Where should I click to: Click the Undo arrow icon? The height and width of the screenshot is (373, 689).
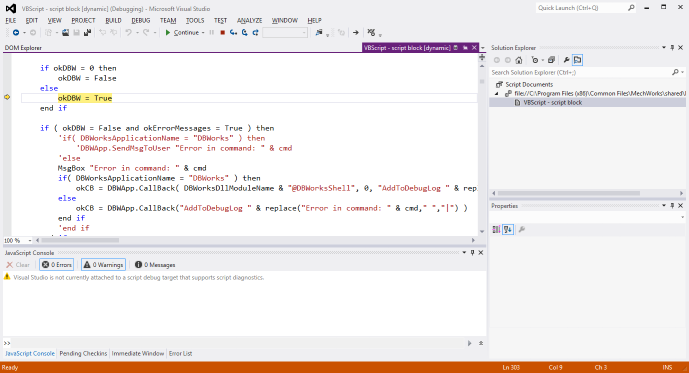(128, 33)
